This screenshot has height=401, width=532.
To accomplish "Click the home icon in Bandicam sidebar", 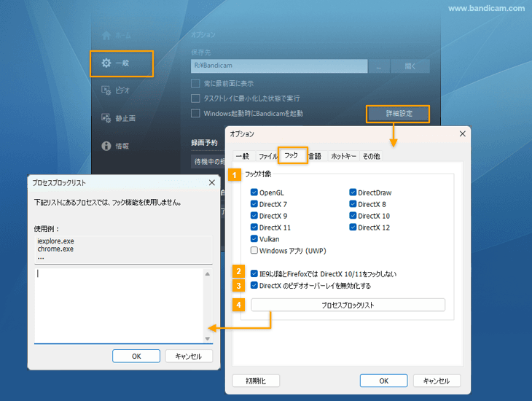I will point(106,35).
